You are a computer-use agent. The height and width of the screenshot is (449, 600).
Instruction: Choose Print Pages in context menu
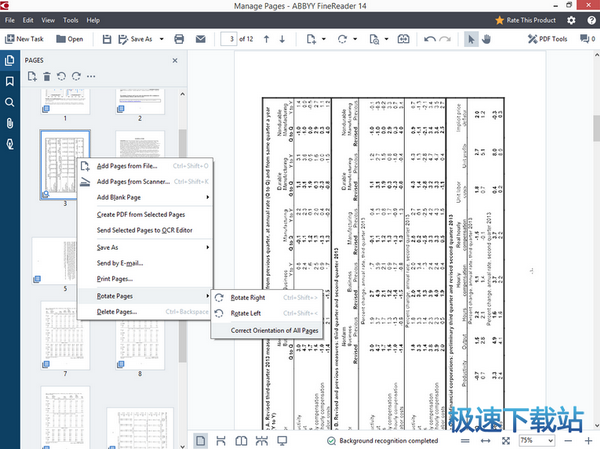(x=145, y=279)
